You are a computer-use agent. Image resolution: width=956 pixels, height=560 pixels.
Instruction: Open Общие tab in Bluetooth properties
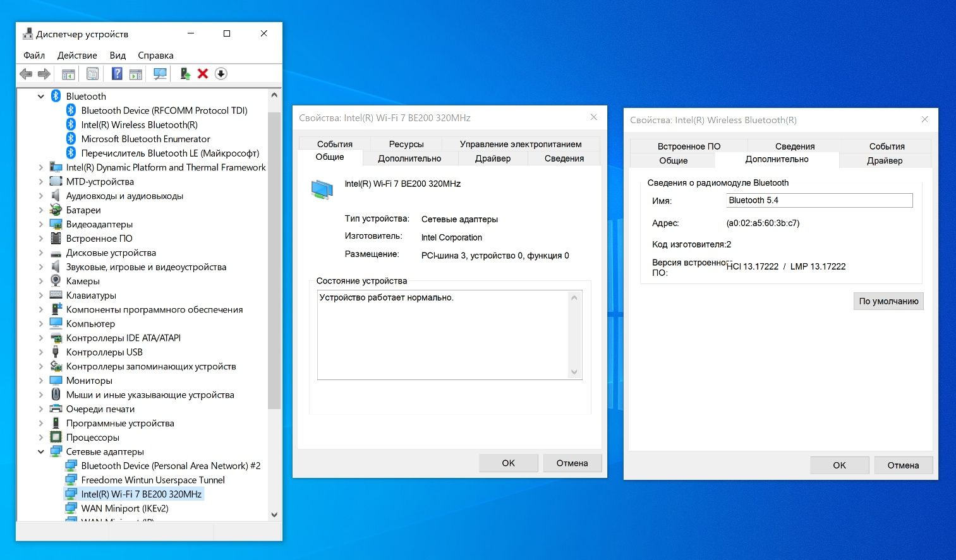(674, 160)
